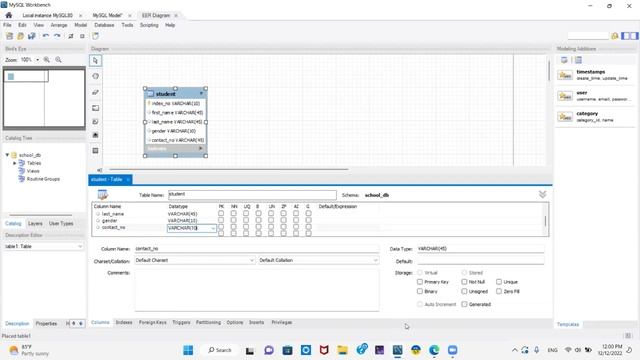The width and height of the screenshot is (640, 360).
Task: Zoom out the diagram in Bird's Eye
Action: click(x=58, y=60)
